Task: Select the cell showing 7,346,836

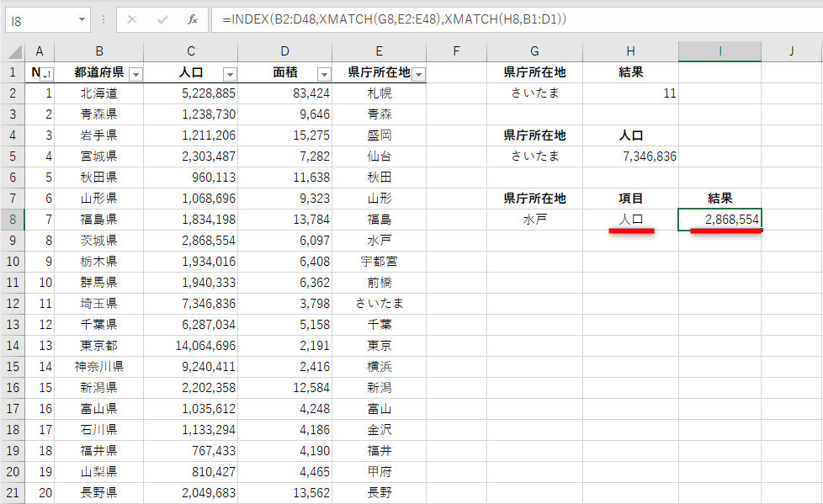Action: [630, 156]
